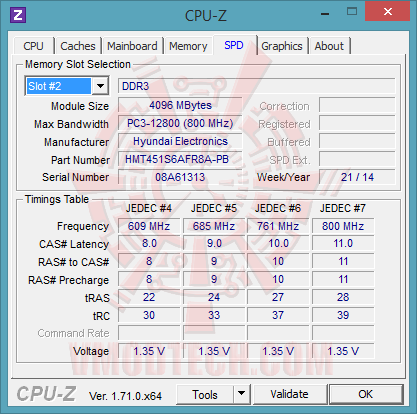Click the Week/Year value 21 / 14
The width and height of the screenshot is (417, 414).
[x=357, y=177]
